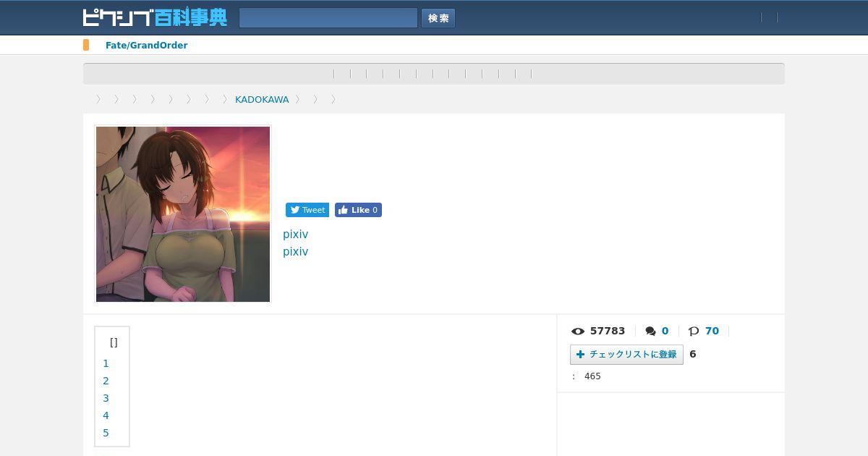Viewport: 868px width, 456px height.
Task: Click the pixiv works P icon
Action: tap(694, 331)
